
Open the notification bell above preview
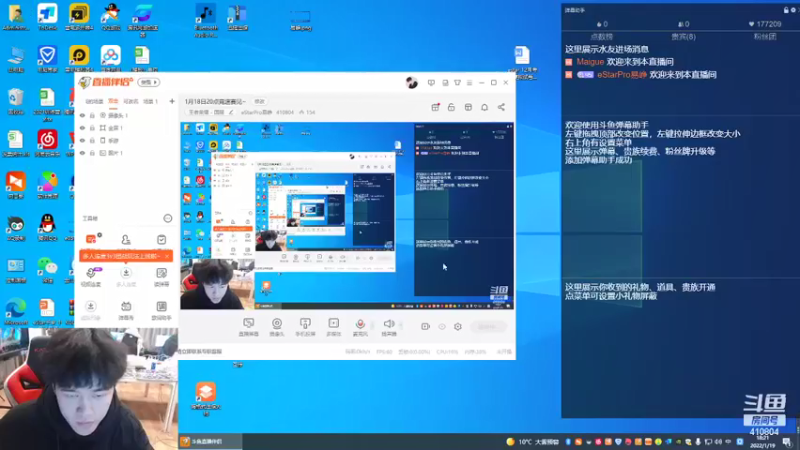[484, 107]
